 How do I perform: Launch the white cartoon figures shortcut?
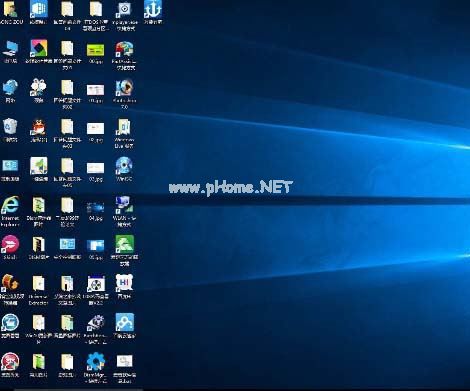click(39, 88)
